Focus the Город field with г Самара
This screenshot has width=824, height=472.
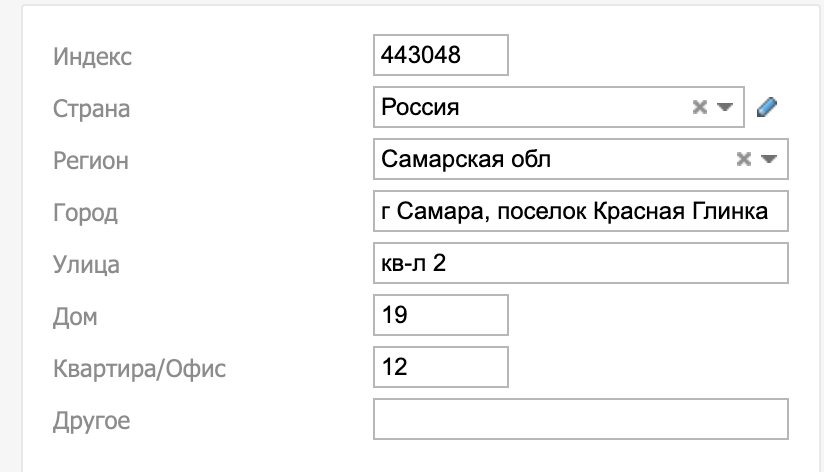coord(580,211)
